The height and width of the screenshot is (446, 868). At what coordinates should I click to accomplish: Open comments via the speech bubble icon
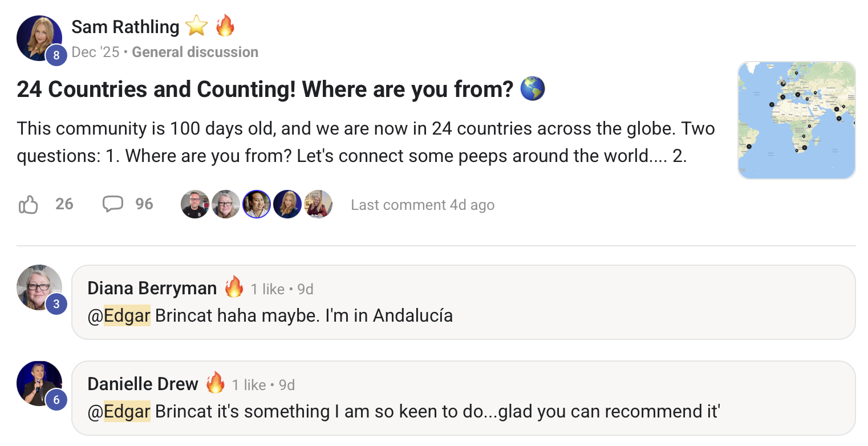pyautogui.click(x=112, y=204)
